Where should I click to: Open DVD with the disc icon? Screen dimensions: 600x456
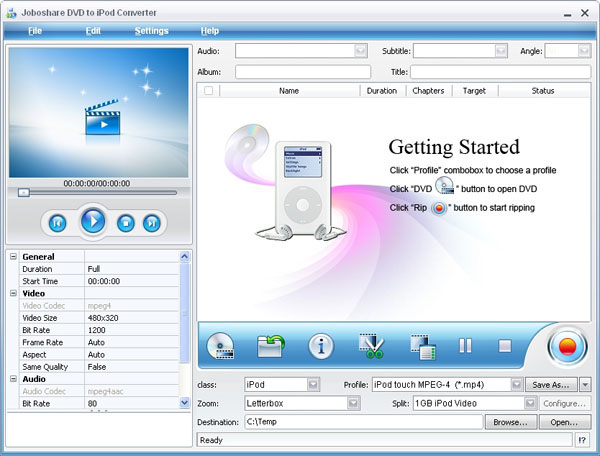tap(220, 346)
